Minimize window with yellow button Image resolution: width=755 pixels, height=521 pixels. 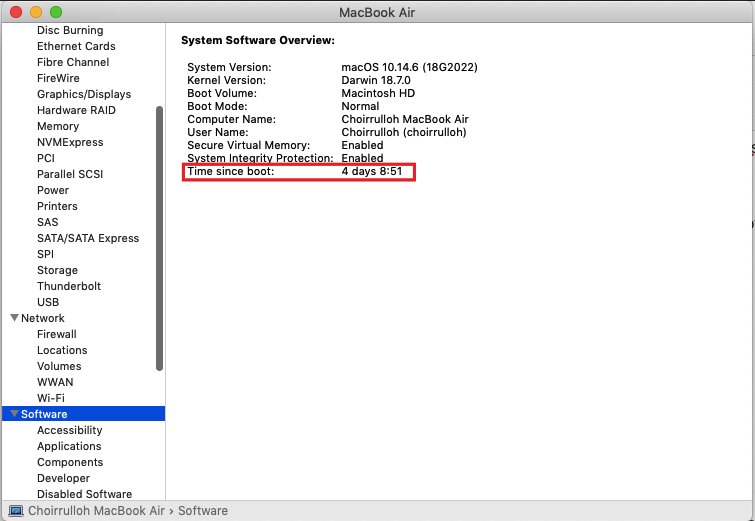36,12
